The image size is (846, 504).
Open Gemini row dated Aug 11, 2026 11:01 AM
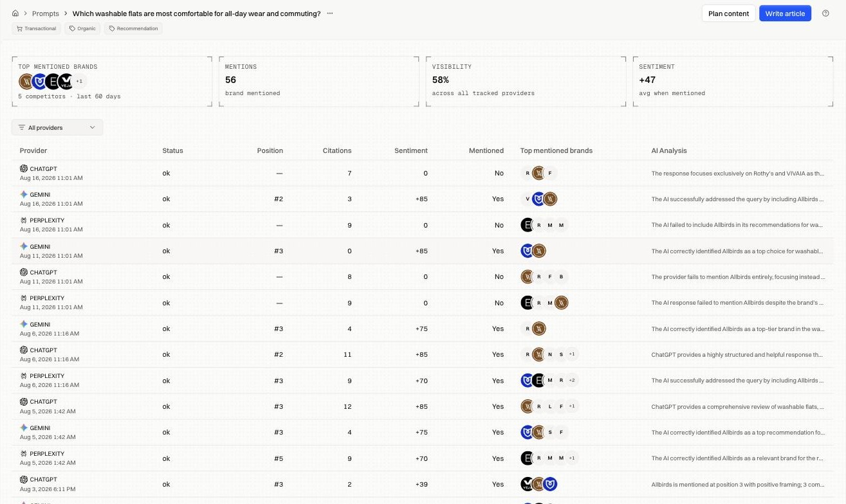[x=423, y=251]
